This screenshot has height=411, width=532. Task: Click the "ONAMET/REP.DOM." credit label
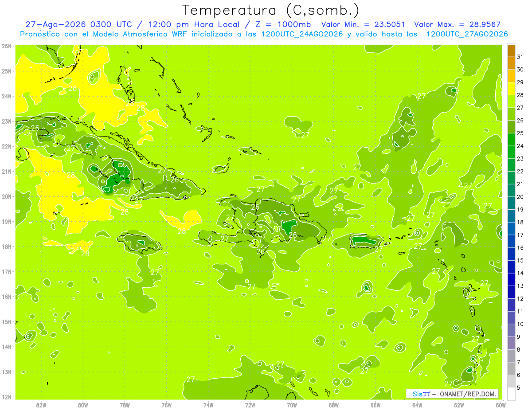(x=467, y=394)
